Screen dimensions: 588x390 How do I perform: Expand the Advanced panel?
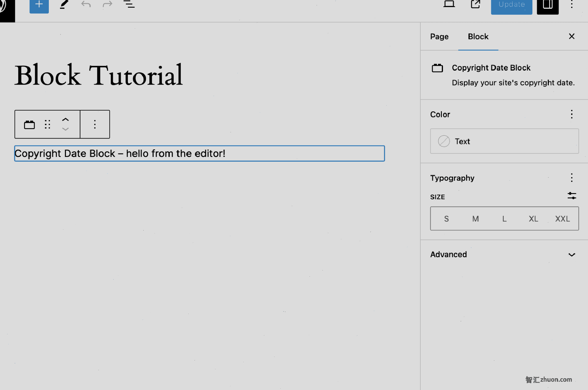pyautogui.click(x=504, y=254)
